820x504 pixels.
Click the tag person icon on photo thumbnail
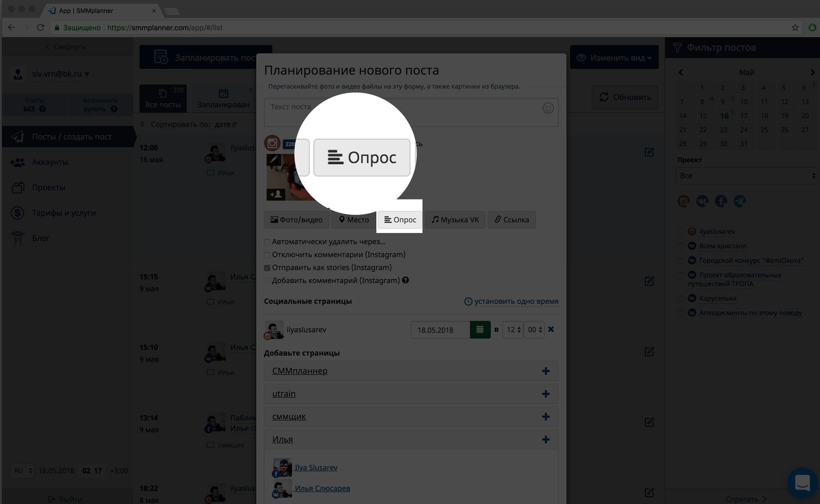click(x=276, y=194)
